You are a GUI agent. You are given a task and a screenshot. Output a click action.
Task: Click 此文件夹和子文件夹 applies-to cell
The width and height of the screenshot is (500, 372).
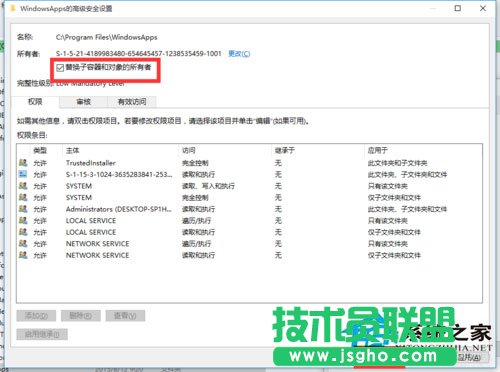point(397,163)
